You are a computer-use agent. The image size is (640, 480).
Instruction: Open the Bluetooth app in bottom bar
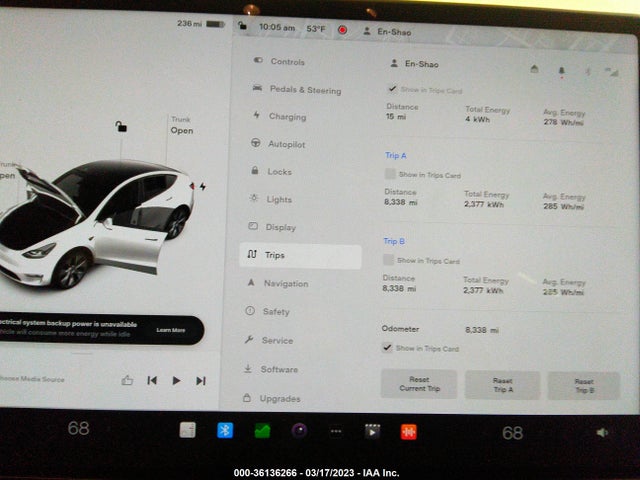[x=225, y=430]
